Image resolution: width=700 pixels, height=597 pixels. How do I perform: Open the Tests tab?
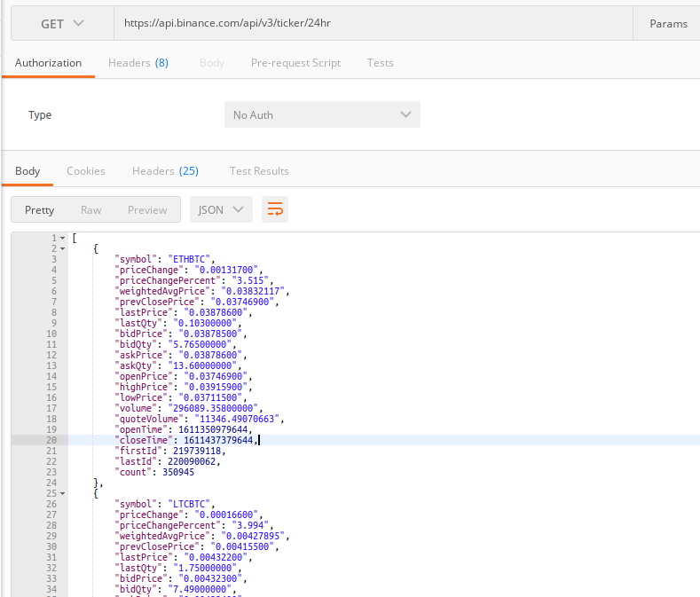[x=380, y=63]
